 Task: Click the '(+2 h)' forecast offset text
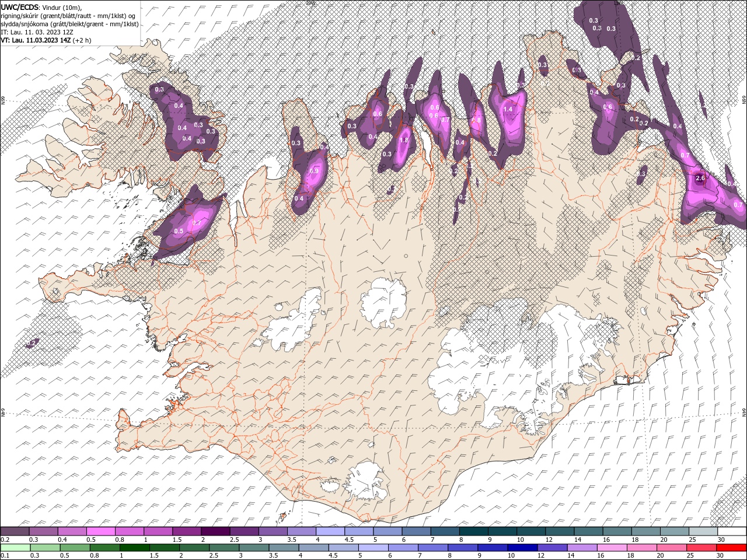tap(82, 40)
